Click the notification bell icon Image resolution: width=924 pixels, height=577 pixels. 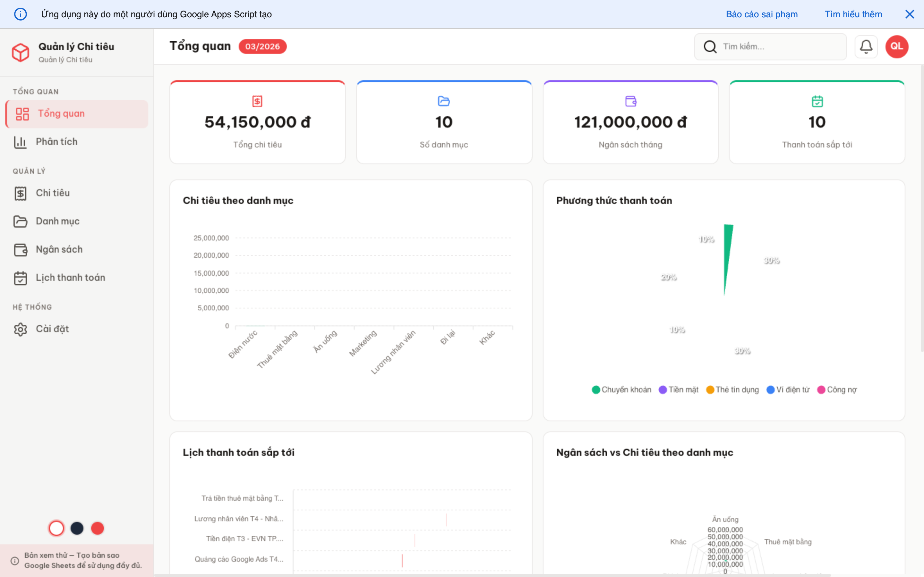(x=866, y=46)
